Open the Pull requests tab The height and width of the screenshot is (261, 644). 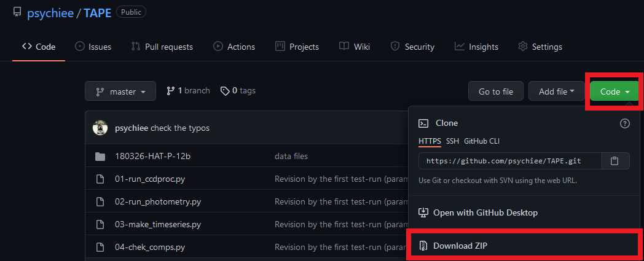[162, 47]
